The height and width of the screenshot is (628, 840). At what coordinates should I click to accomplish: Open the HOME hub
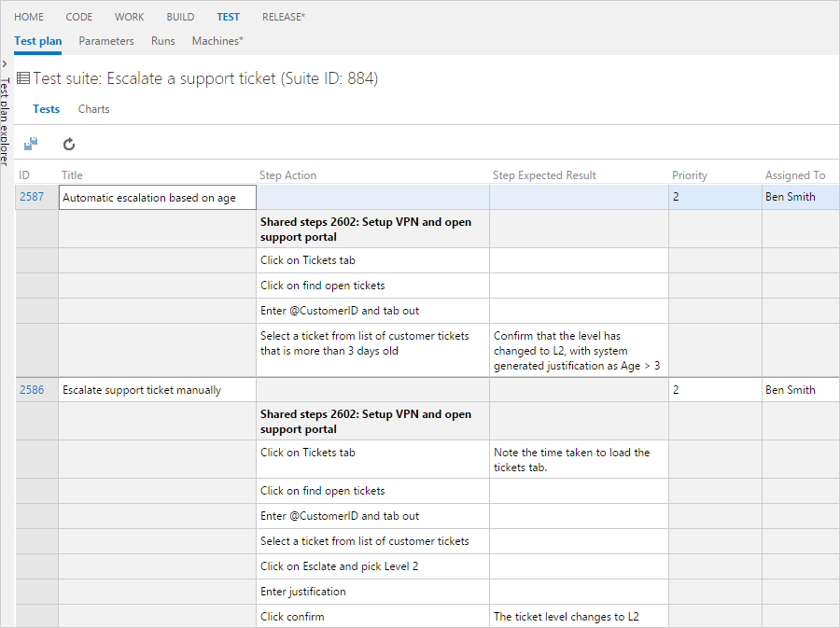coord(29,16)
